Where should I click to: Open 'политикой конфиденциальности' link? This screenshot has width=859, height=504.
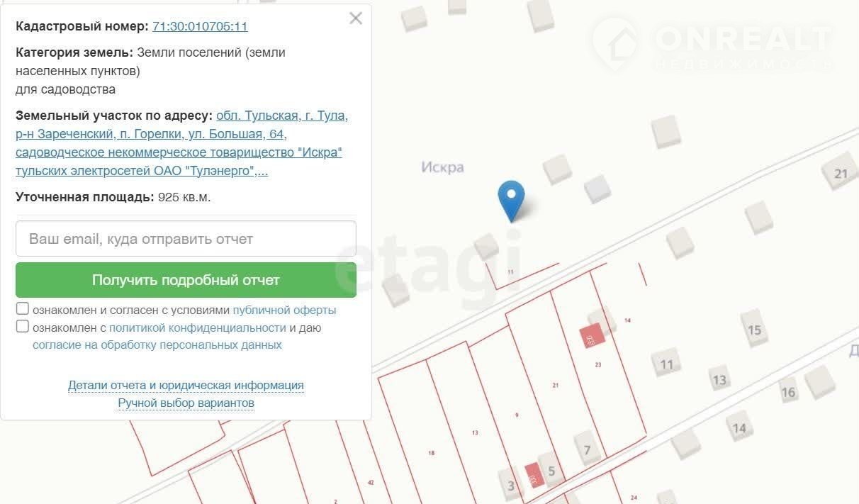197,327
